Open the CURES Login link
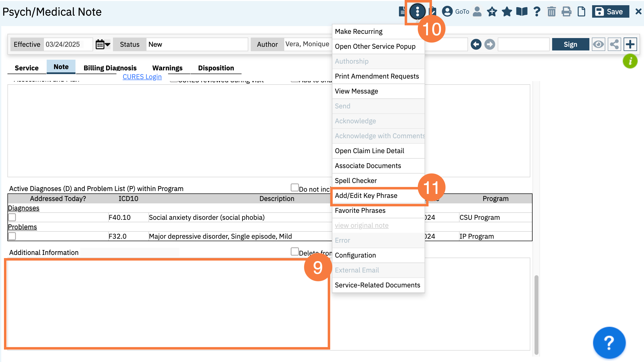 point(142,77)
